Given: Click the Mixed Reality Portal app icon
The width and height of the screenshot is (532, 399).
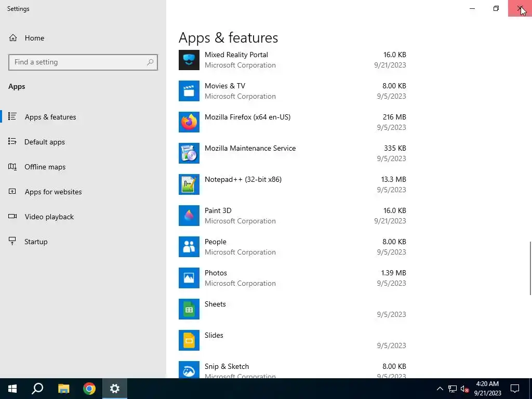Looking at the screenshot, I should click(x=189, y=60).
